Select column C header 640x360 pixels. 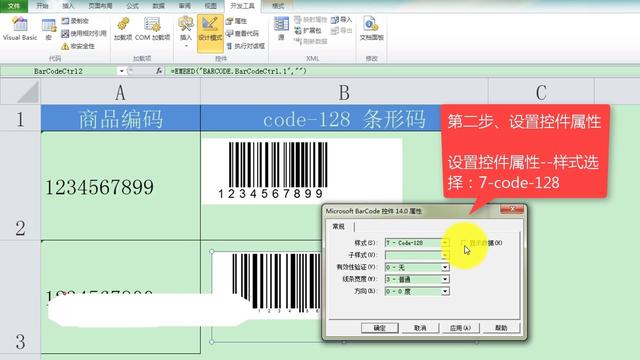click(541, 92)
